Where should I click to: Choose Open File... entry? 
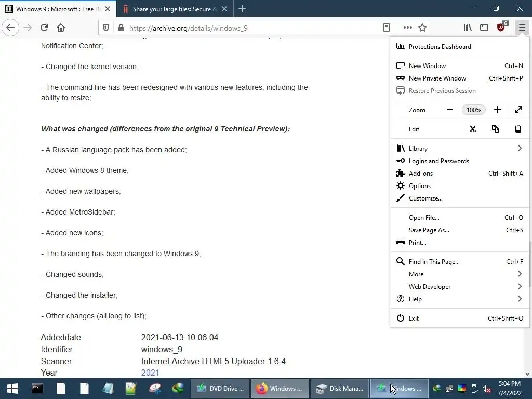460,218
